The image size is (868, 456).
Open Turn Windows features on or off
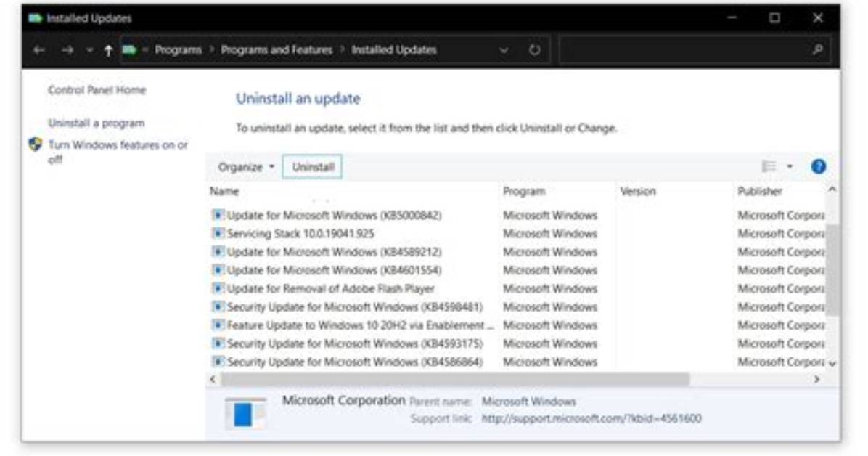(x=118, y=152)
